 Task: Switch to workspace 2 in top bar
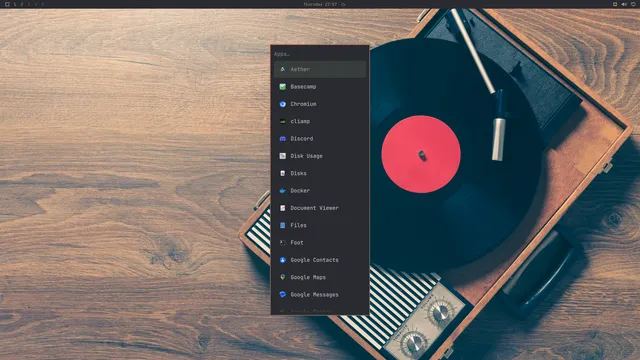[x=22, y=4]
